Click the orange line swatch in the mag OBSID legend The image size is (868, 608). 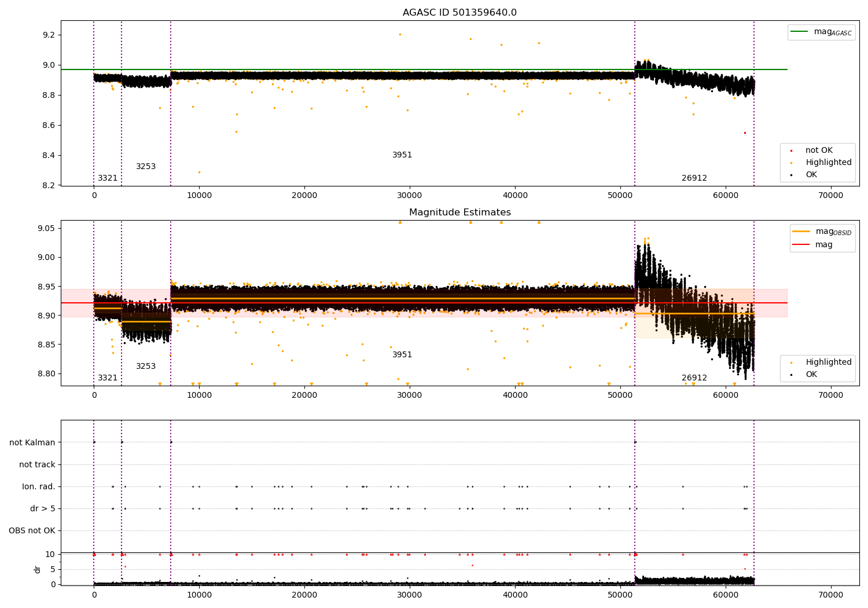tap(801, 232)
